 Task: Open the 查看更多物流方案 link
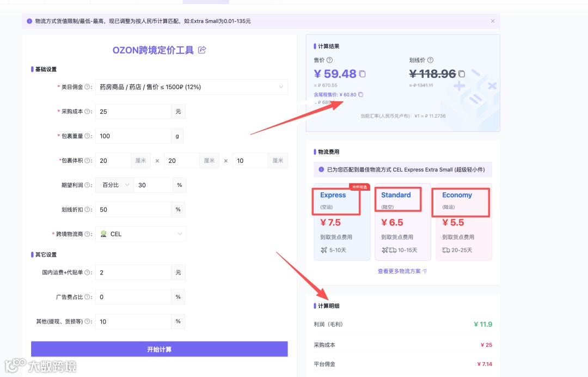tap(402, 271)
